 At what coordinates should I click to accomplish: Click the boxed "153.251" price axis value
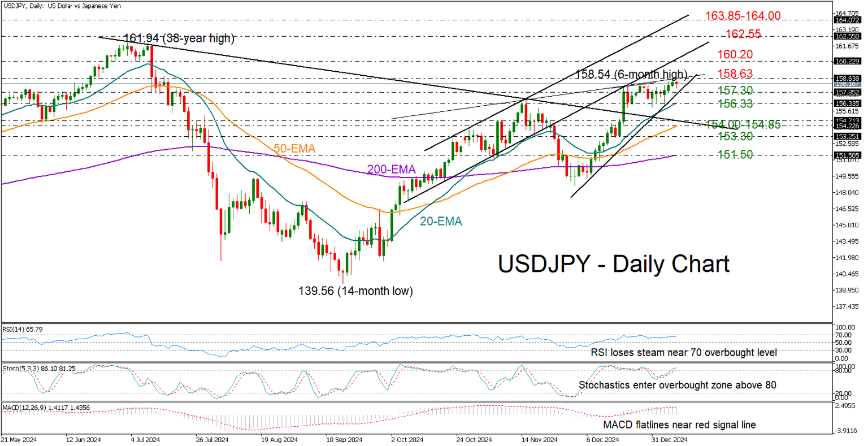coord(847,137)
